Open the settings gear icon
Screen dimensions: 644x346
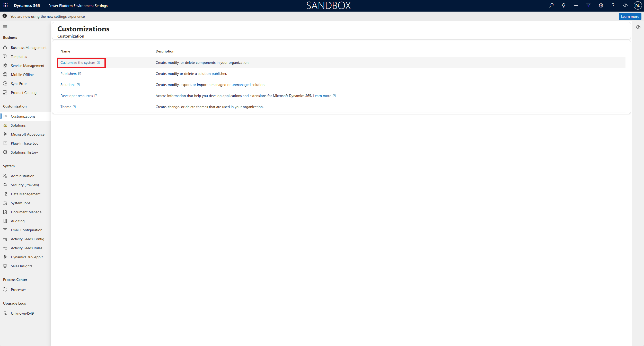pyautogui.click(x=601, y=5)
